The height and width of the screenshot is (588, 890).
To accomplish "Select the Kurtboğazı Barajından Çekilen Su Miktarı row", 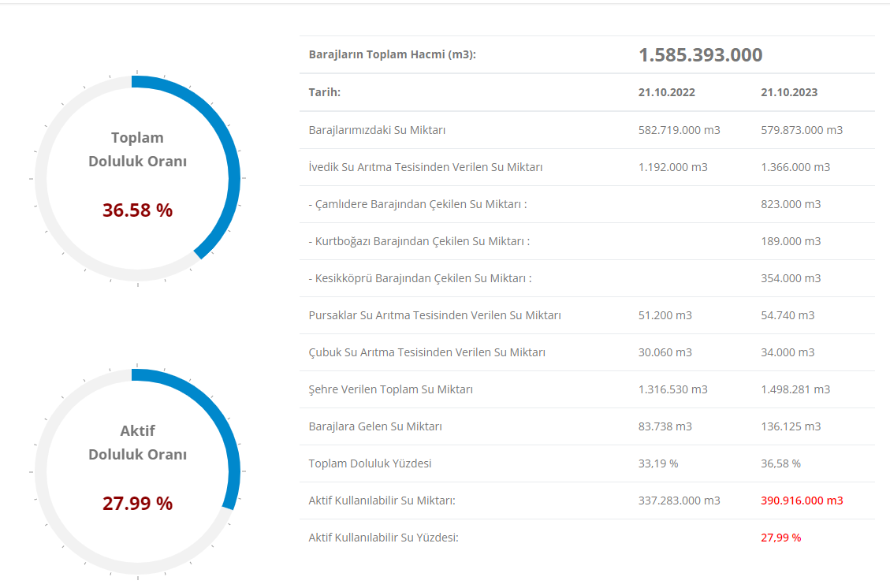I will (x=419, y=241).
